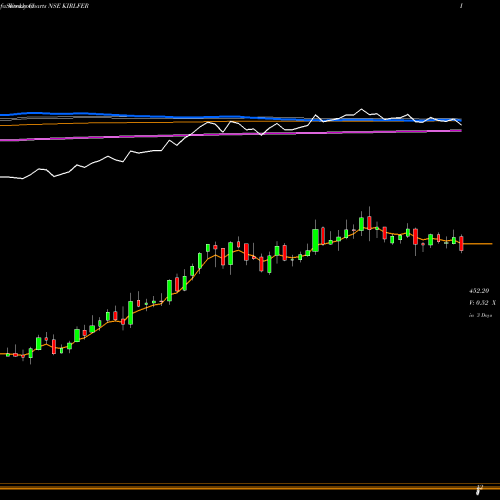This screenshot has width=500, height=500.
Task: Select the last red candlestick on the chart
Action: 461,243
